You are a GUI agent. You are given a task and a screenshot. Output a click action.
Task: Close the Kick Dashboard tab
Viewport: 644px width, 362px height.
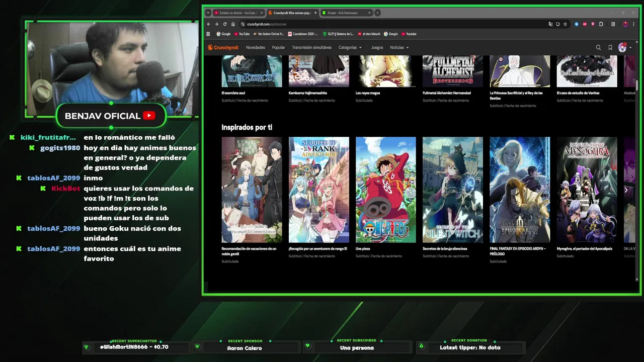click(369, 13)
